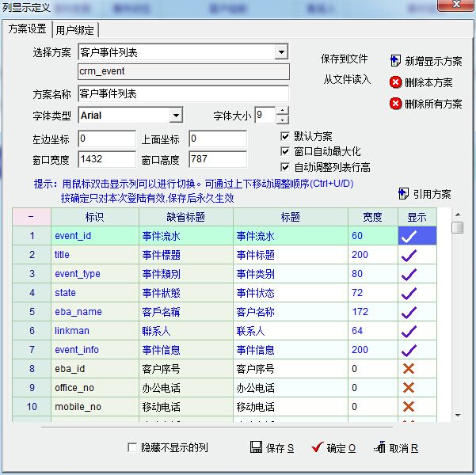Uncheck the 默认方案 checkbox
Image resolution: width=476 pixels, height=475 pixels.
(285, 136)
